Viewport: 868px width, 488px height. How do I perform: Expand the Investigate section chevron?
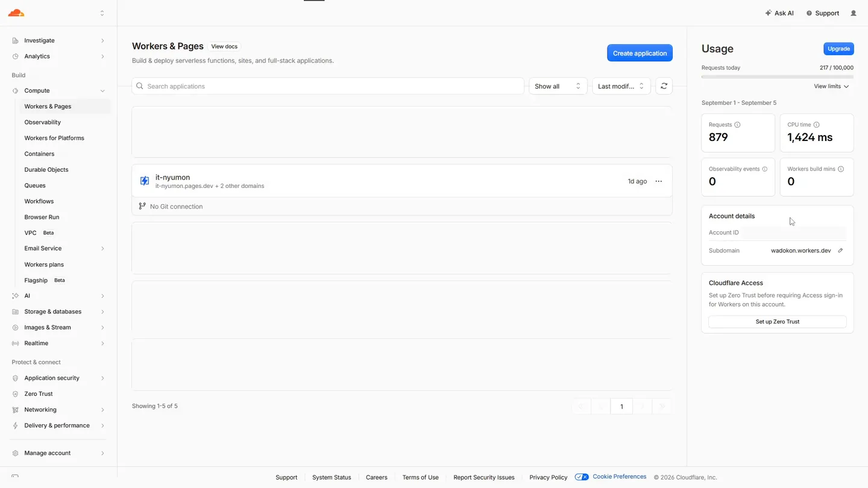[102, 40]
